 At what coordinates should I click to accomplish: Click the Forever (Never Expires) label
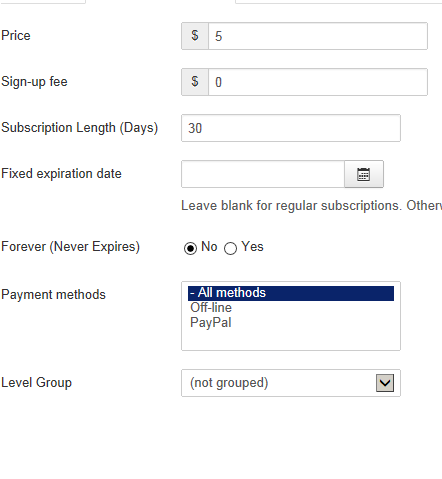click(x=70, y=247)
